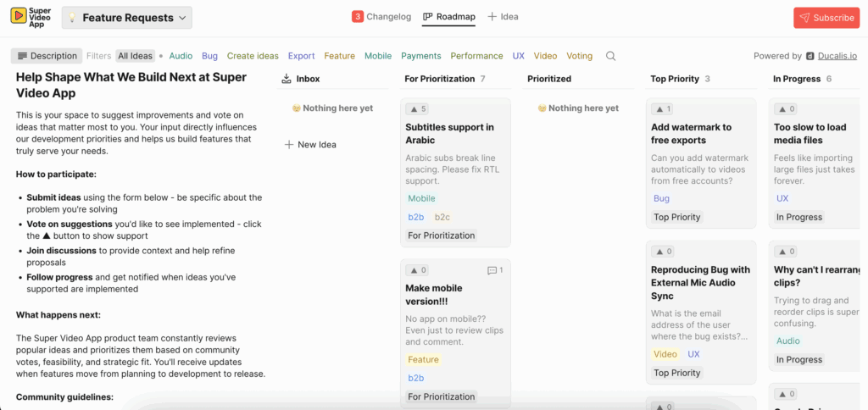868x410 pixels.
Task: Toggle the Audio filter tag
Action: coord(181,56)
